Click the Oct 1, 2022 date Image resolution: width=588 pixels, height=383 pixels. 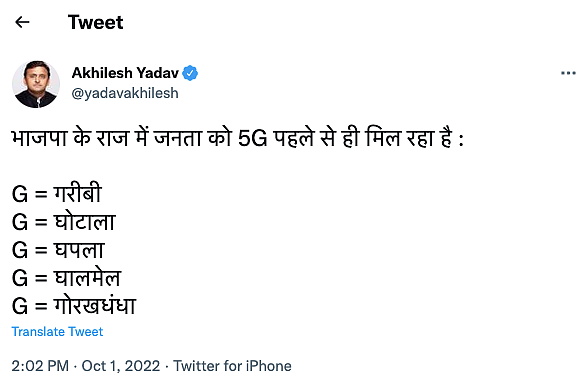[x=121, y=366]
